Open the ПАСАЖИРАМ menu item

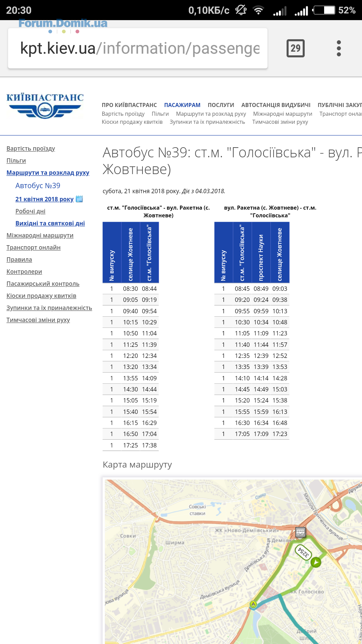click(x=182, y=105)
